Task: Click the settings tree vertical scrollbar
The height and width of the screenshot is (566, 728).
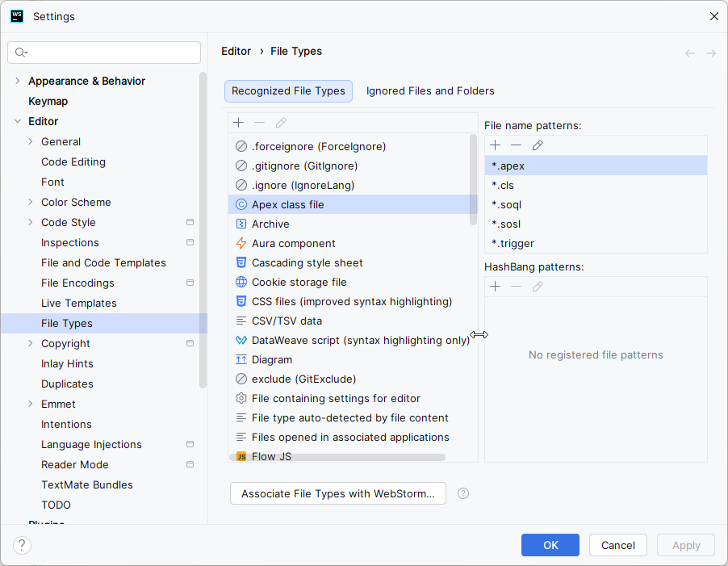Action: (x=203, y=230)
